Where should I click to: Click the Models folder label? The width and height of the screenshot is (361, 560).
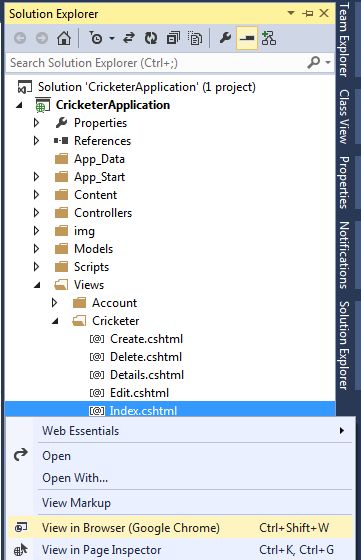coord(94,249)
